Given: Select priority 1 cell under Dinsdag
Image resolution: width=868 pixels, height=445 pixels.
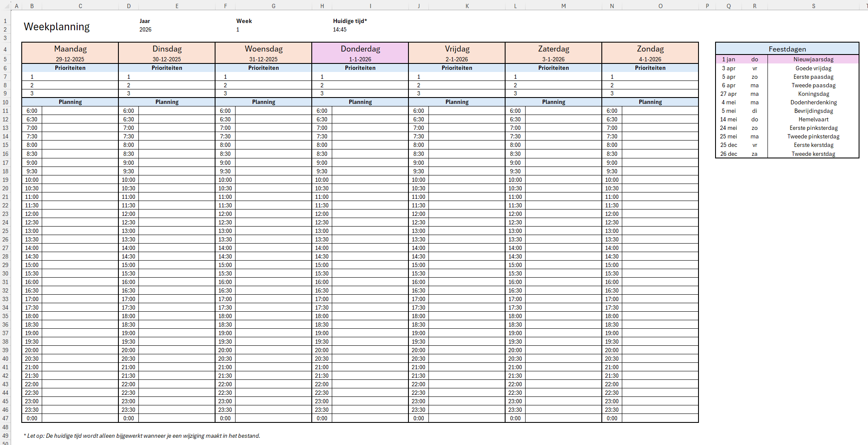Looking at the screenshot, I should [x=129, y=77].
